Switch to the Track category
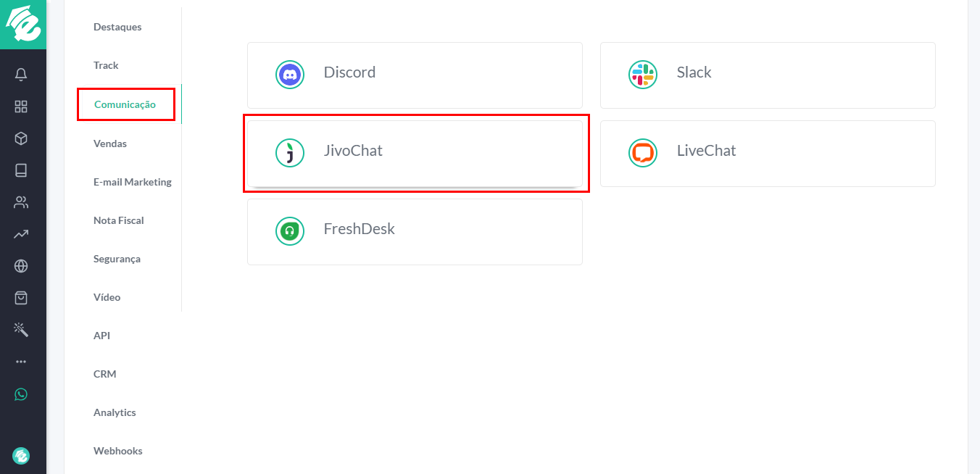The image size is (980, 474). [x=106, y=65]
